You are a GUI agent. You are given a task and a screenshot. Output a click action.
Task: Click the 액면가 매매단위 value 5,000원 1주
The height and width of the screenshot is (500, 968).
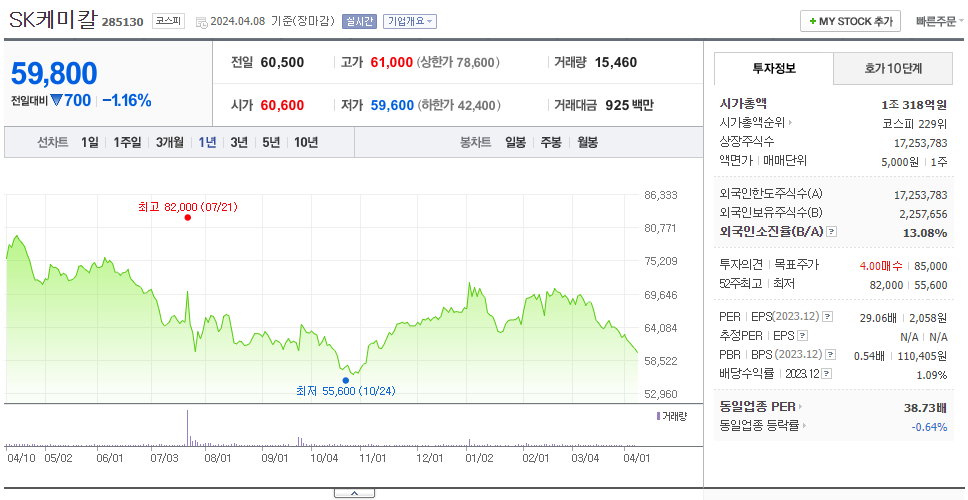point(914,162)
